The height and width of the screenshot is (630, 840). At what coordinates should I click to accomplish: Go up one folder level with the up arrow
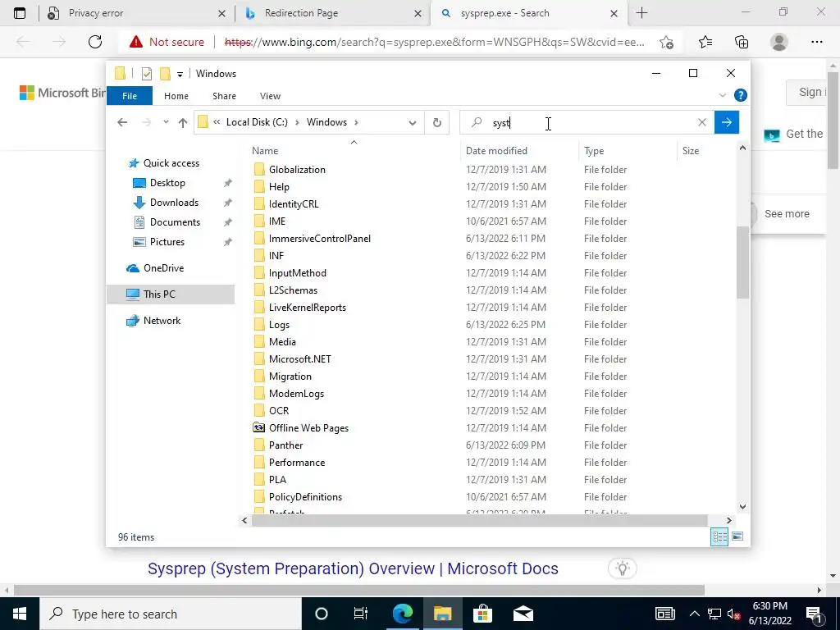183,123
